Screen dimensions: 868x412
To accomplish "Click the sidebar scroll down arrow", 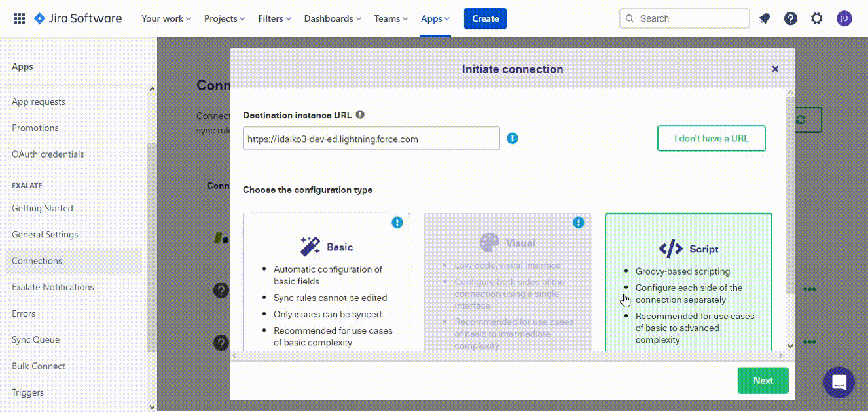I will pos(152,407).
